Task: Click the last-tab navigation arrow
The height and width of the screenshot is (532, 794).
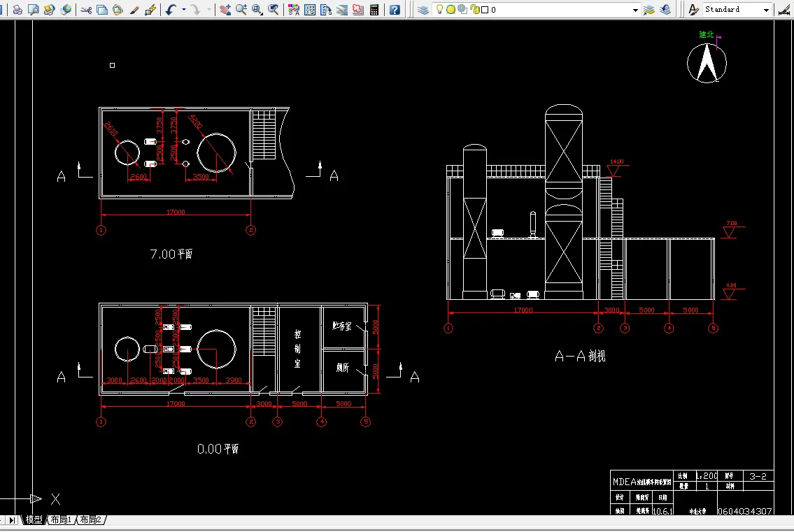Action: (12, 520)
